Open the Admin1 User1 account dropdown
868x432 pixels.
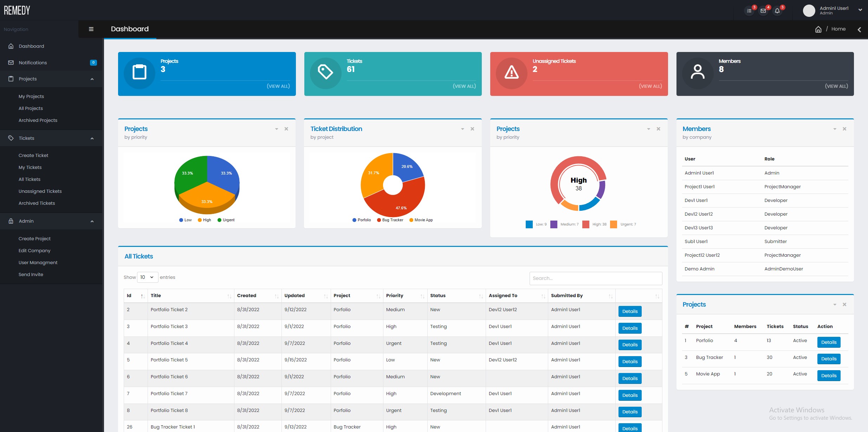click(x=860, y=10)
